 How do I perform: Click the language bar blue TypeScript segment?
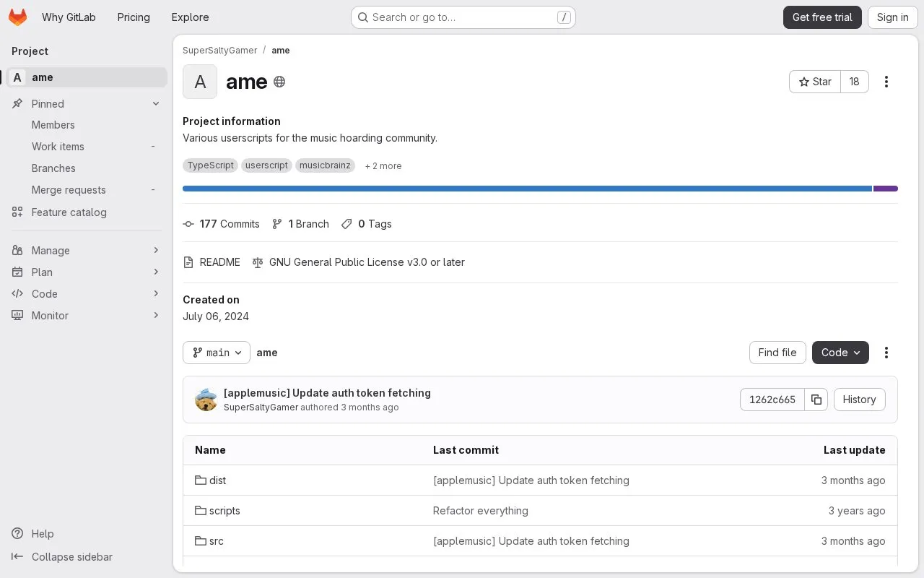click(527, 189)
